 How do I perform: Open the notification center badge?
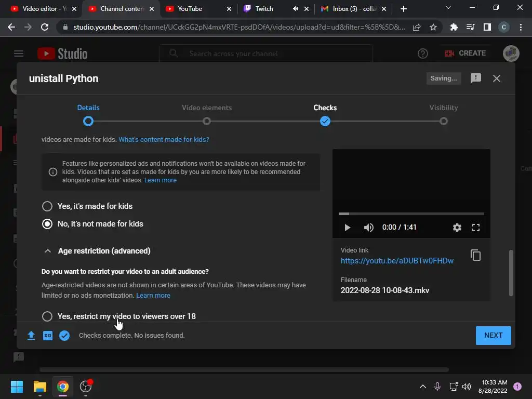[x=517, y=387]
